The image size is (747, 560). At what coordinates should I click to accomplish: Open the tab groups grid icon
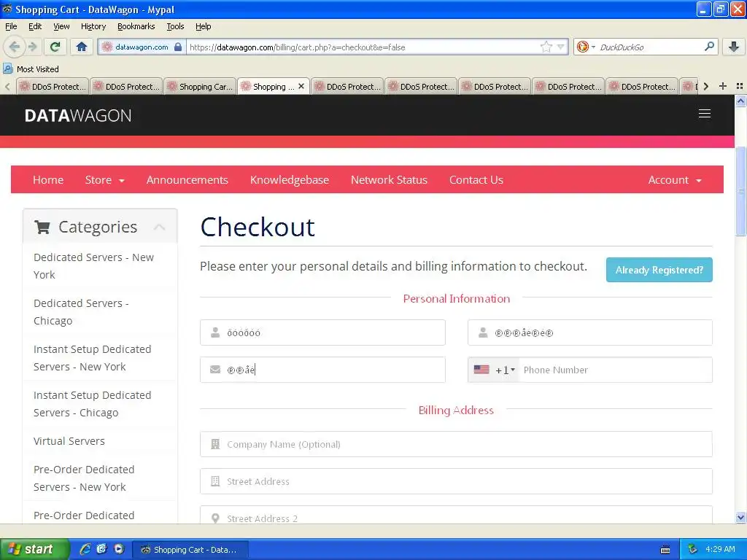tap(740, 86)
